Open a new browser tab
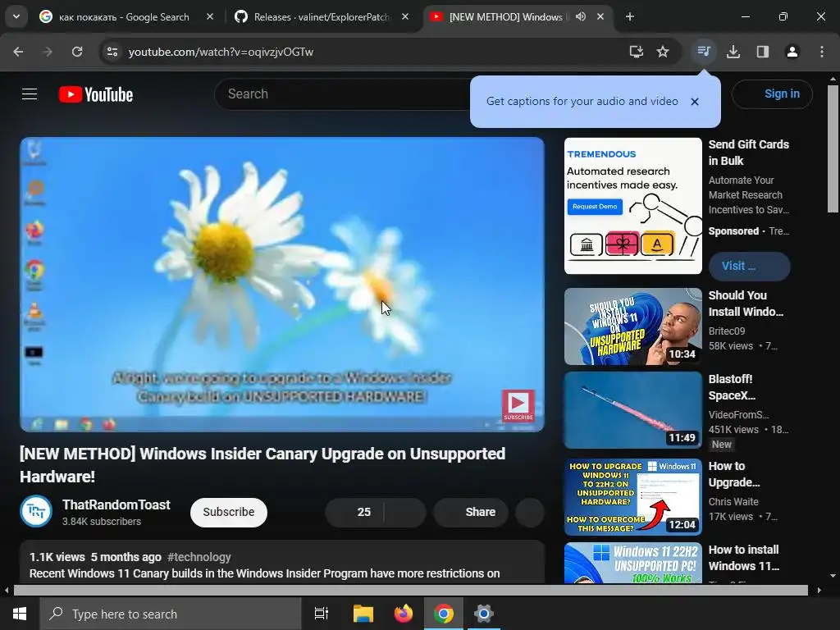The image size is (840, 630). coord(630,16)
